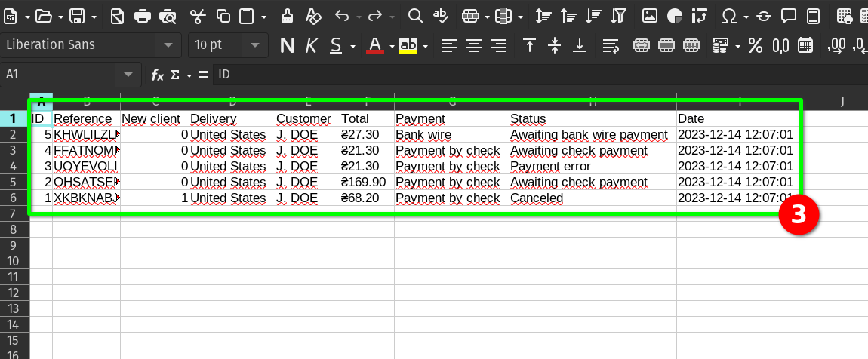The width and height of the screenshot is (868, 359).
Task: Copy the selected cells
Action: click(x=223, y=17)
